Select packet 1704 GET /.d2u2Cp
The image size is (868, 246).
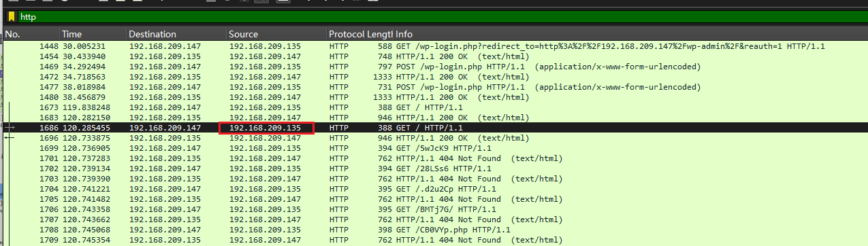tap(436, 189)
